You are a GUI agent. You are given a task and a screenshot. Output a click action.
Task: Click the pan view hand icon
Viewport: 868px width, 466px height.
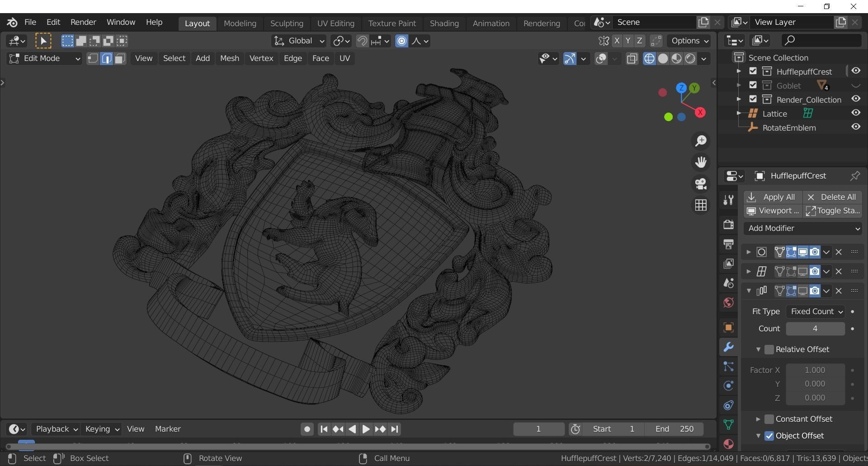click(x=701, y=162)
